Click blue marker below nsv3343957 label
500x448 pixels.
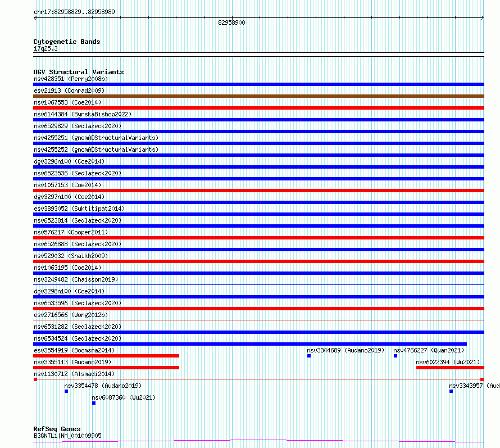(x=451, y=391)
